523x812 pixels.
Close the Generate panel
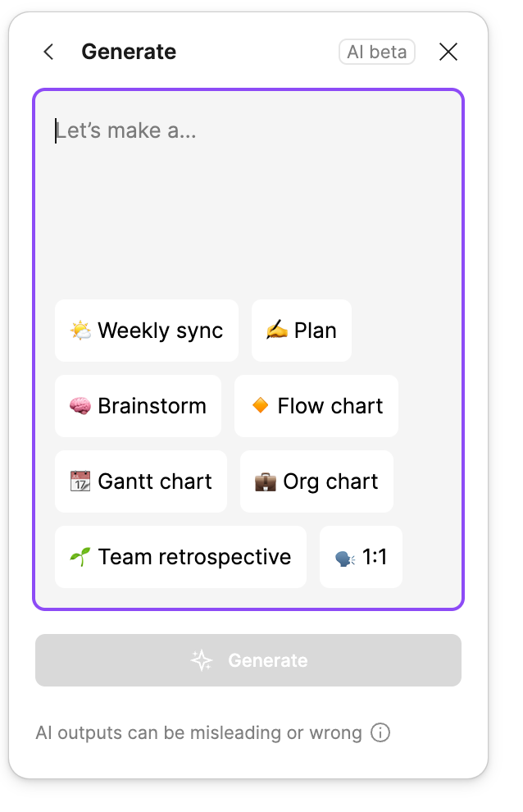(448, 52)
